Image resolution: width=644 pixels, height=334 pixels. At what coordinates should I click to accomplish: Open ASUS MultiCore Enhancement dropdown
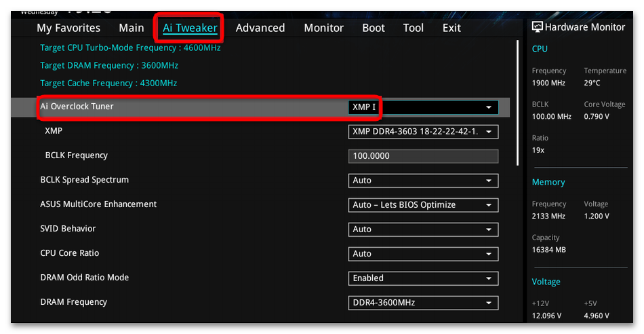point(423,205)
